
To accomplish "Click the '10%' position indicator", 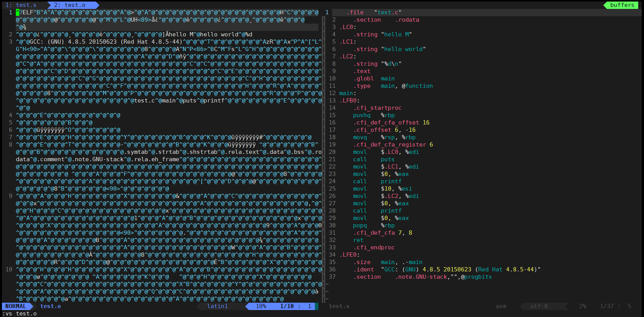I will pos(261,306).
